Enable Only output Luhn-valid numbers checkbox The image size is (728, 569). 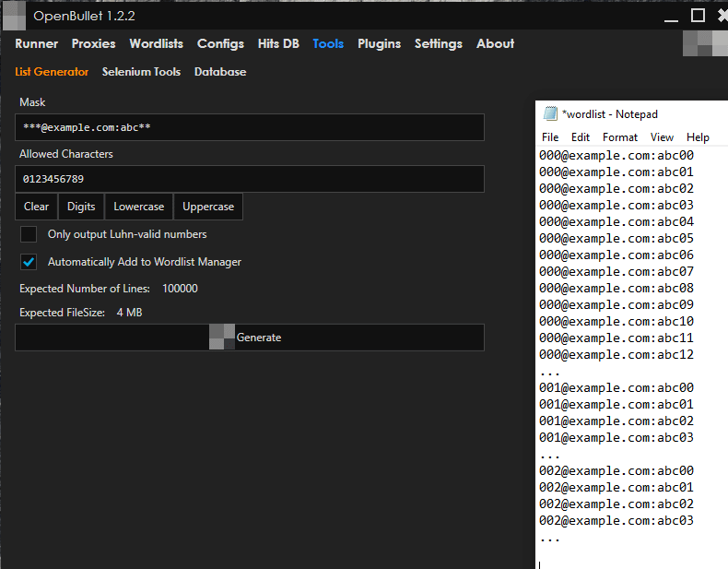29,234
